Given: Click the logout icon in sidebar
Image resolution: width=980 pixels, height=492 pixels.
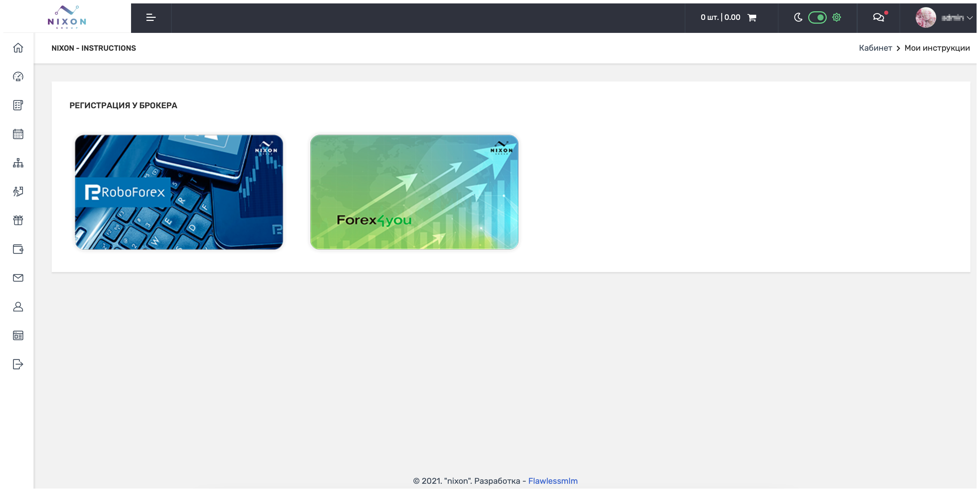Looking at the screenshot, I should tap(18, 364).
